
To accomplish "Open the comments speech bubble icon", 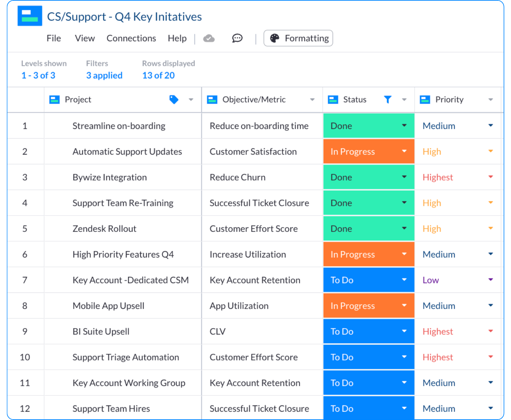I will click(237, 38).
